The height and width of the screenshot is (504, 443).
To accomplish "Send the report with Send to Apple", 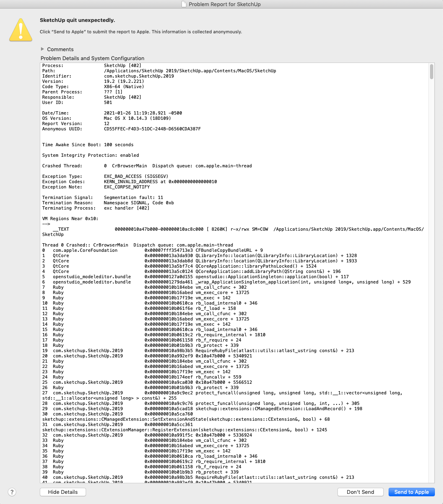I will [x=412, y=492].
